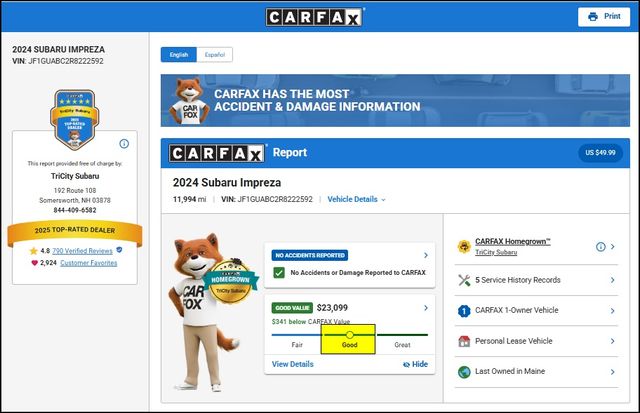Expand the Good Value price card chevron
640x413 pixels.
coord(426,308)
